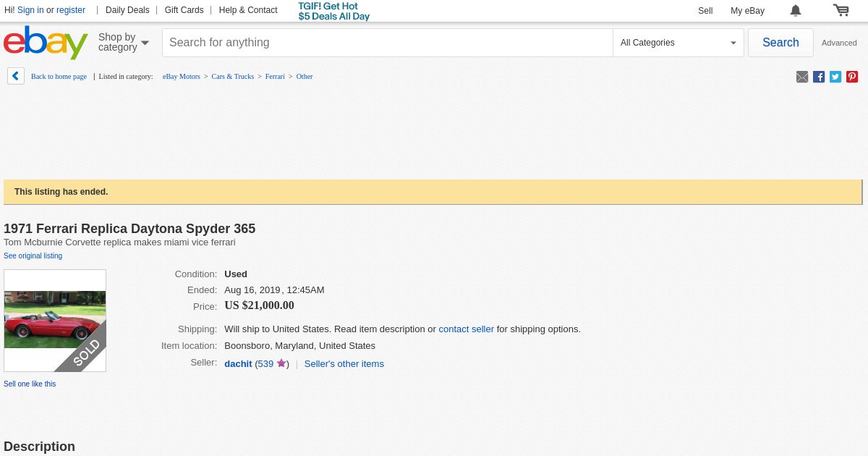Click See original listing
The width and height of the screenshot is (868, 456).
(33, 256)
